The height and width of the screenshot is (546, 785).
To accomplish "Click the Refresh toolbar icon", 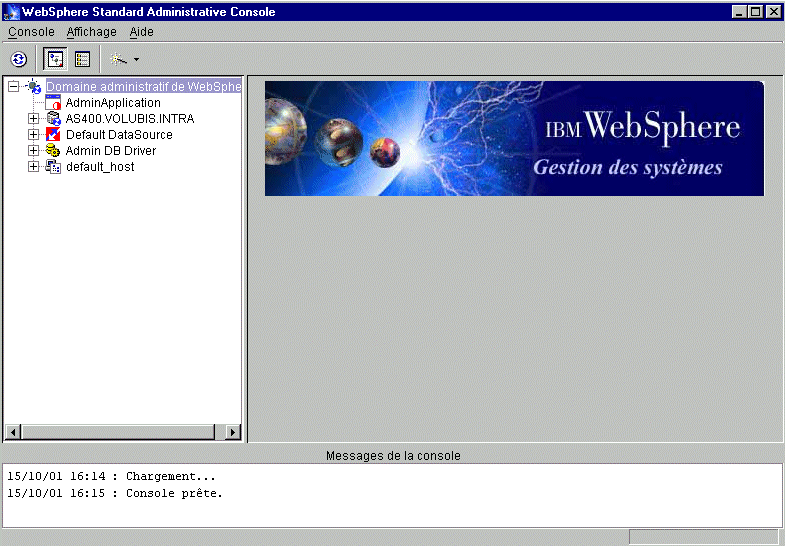I will click(x=19, y=60).
